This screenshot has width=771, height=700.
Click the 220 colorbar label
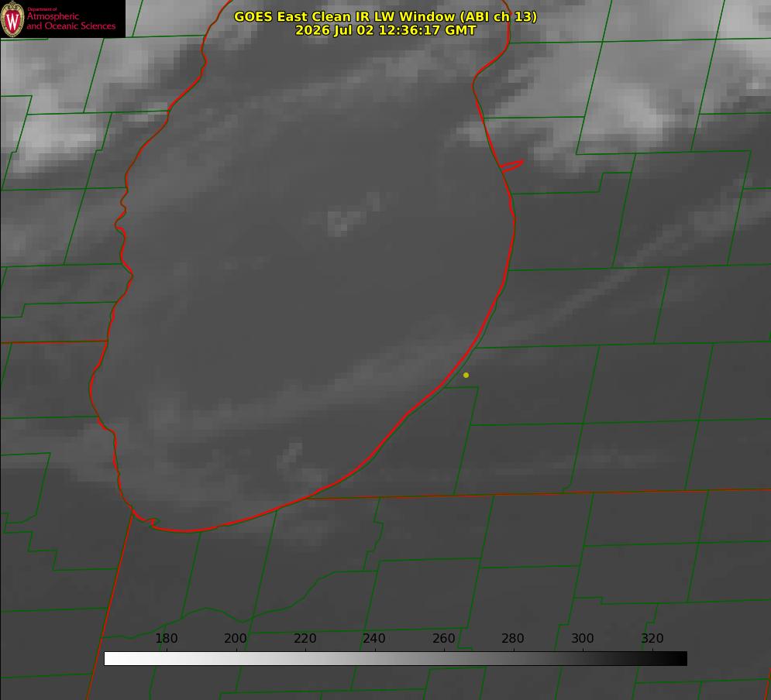pyautogui.click(x=305, y=638)
